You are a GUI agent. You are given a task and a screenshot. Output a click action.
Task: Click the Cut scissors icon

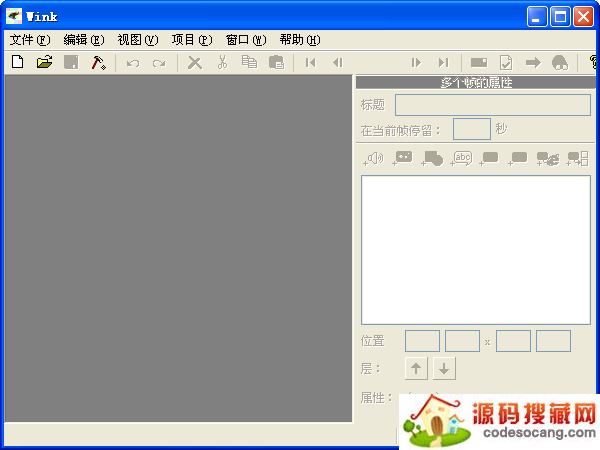(x=222, y=62)
